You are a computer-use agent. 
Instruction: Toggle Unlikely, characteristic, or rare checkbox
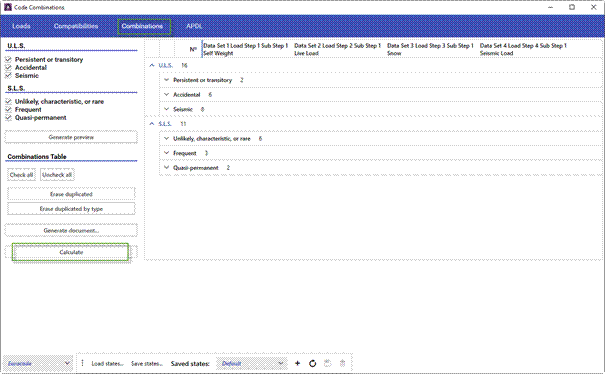tap(8, 102)
